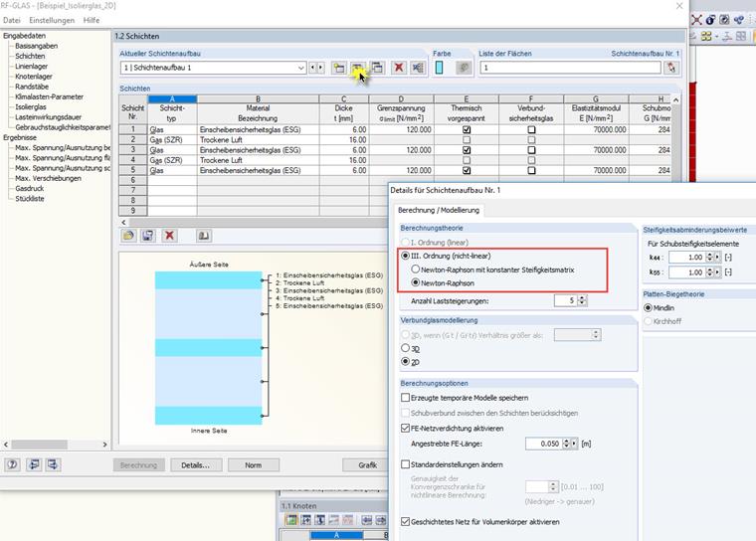Open the Aktueller Schichtenaufbau dropdown
This screenshot has width=756, height=541.
click(300, 68)
